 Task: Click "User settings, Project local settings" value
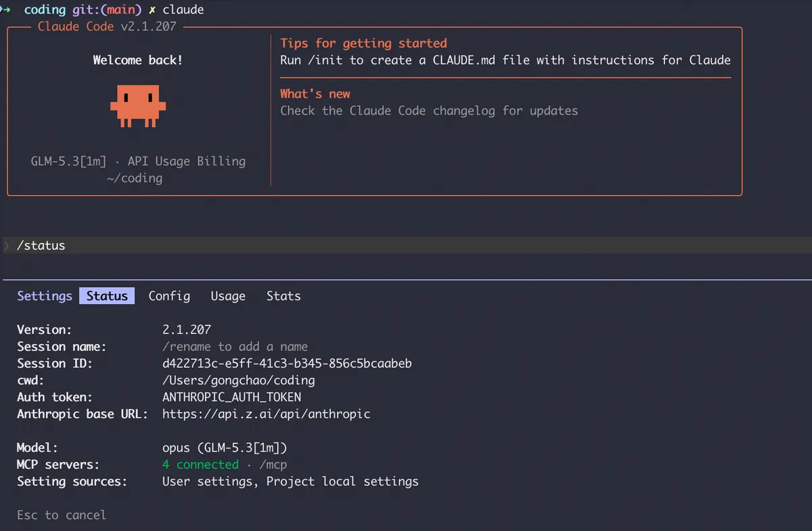point(290,482)
